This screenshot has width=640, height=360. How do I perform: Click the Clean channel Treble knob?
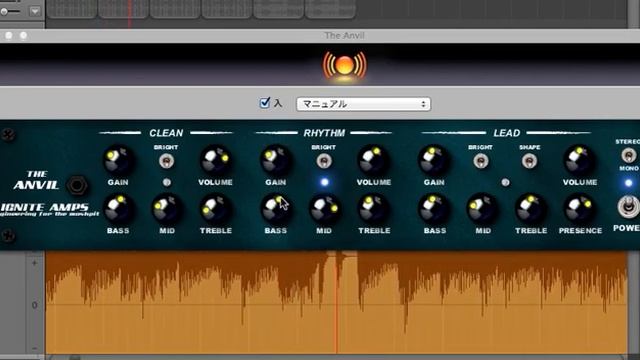[216, 209]
